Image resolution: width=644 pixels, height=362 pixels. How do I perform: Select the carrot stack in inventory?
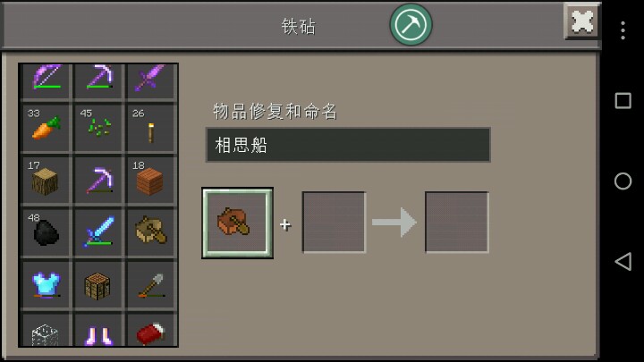pos(46,128)
